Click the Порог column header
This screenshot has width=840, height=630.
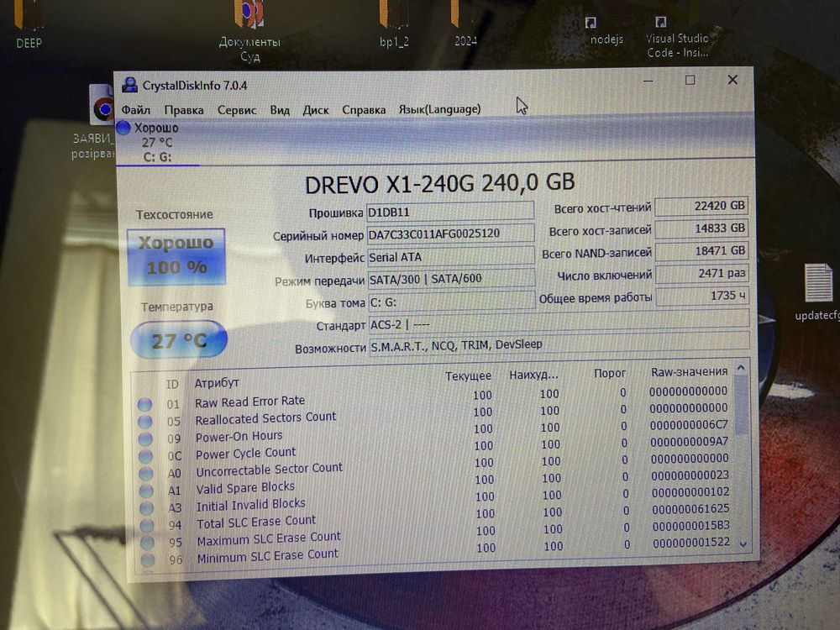(x=610, y=373)
